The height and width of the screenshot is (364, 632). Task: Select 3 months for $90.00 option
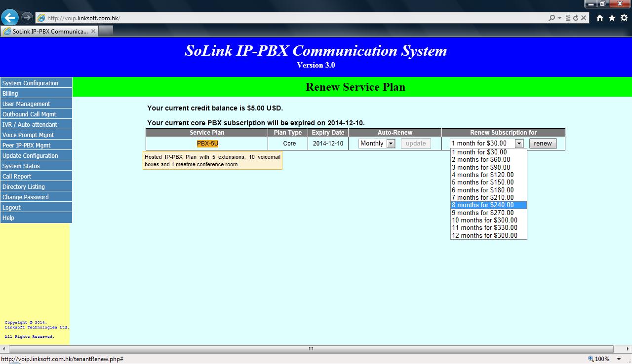point(489,167)
